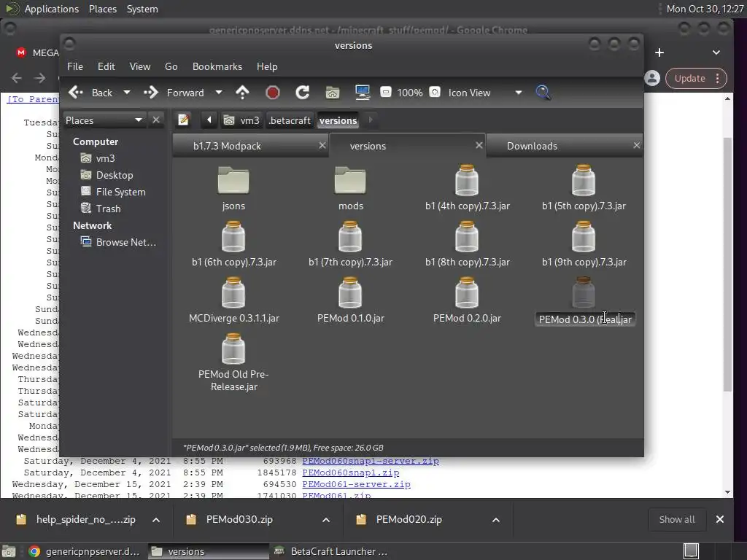Select the jsons folder icon
This screenshot has height=560, width=747.
233,181
